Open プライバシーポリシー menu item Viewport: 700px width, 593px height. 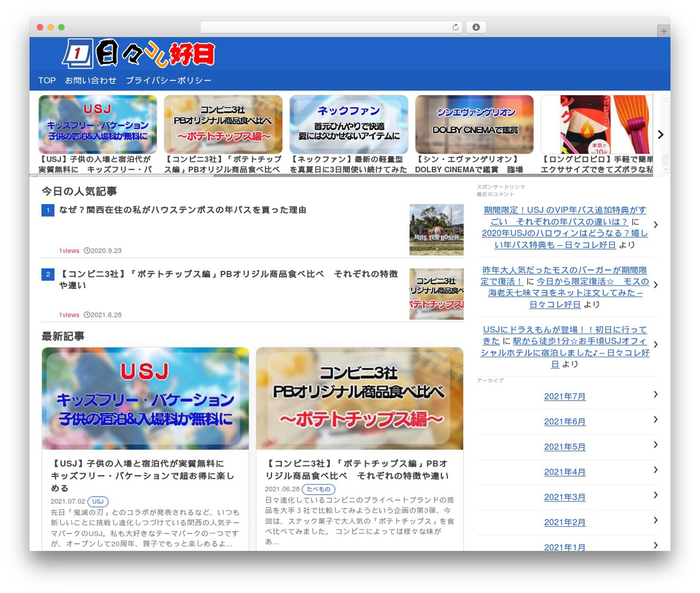[x=168, y=80]
